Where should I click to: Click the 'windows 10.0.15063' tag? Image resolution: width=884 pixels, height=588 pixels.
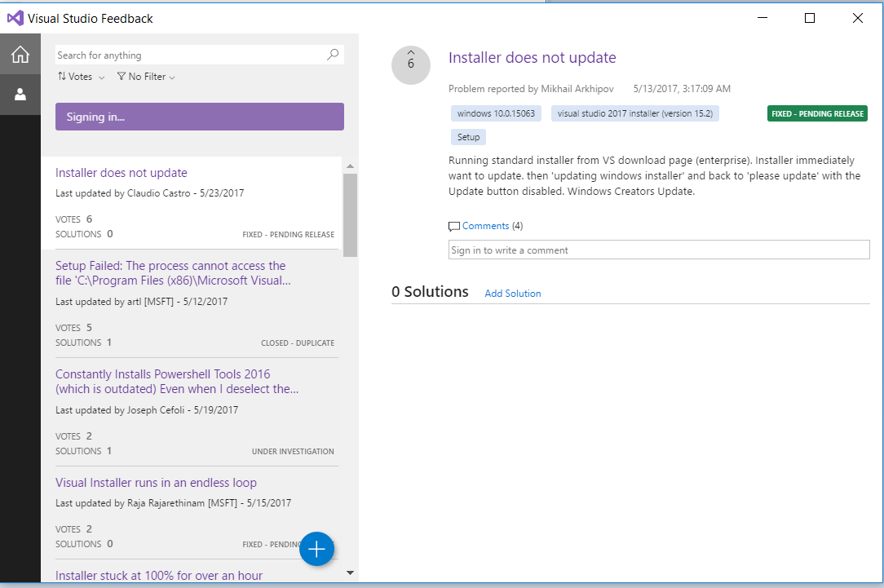[496, 113]
